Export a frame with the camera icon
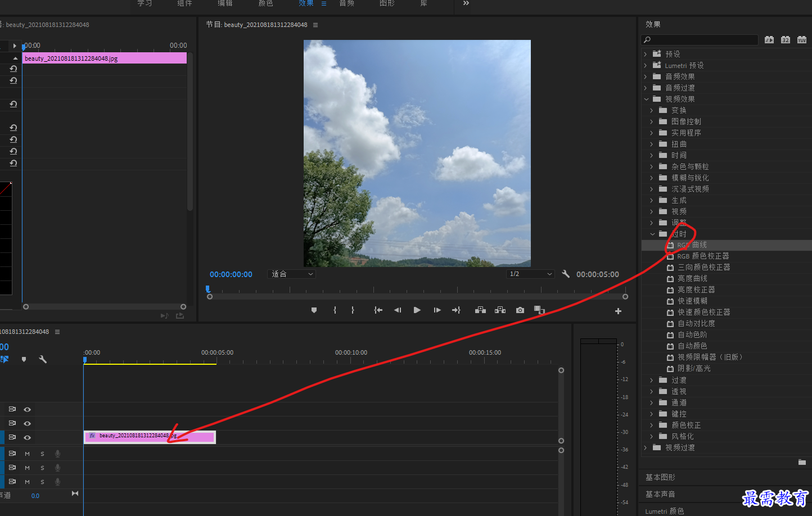This screenshot has width=812, height=516. click(520, 310)
